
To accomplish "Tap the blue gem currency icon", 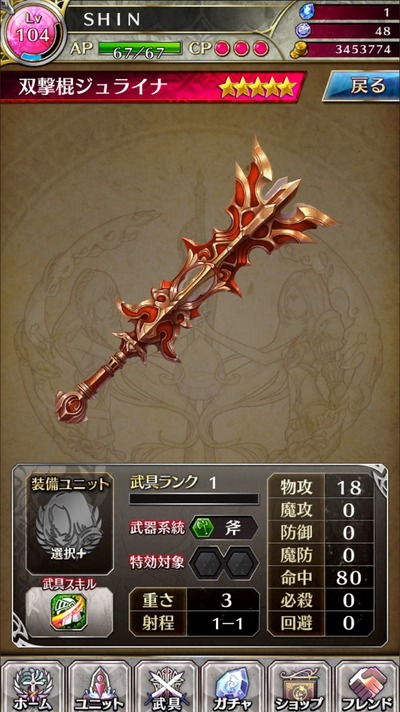I will coord(306,11).
